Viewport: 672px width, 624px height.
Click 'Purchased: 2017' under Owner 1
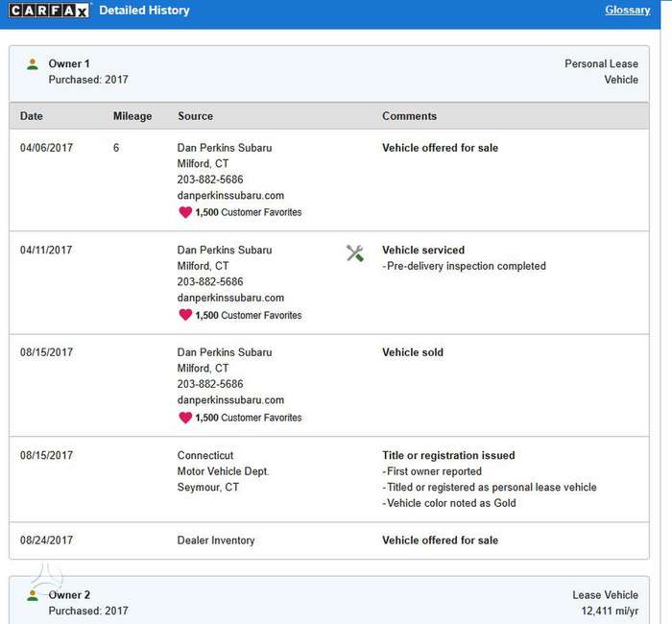pyautogui.click(x=88, y=80)
